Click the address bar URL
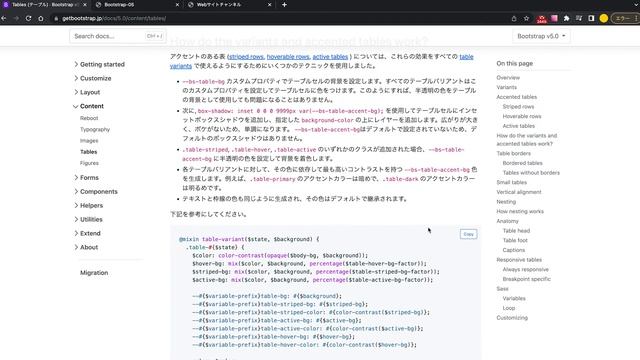640x360 pixels. click(114, 18)
